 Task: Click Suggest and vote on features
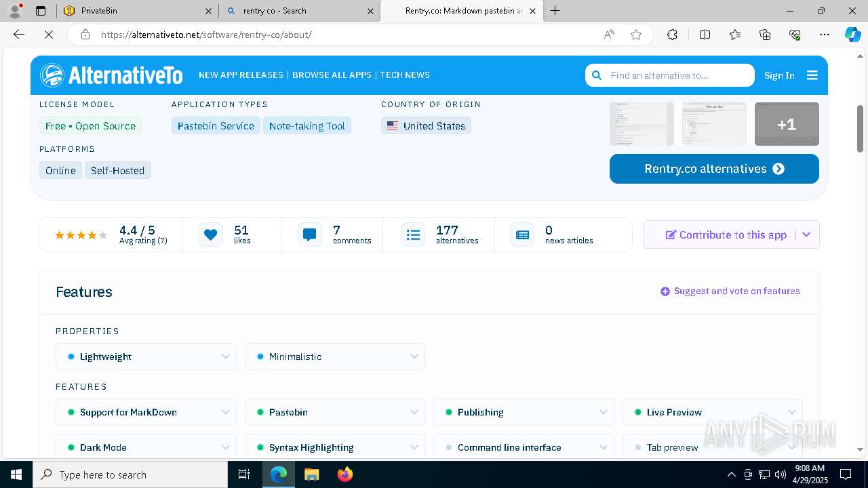730,291
